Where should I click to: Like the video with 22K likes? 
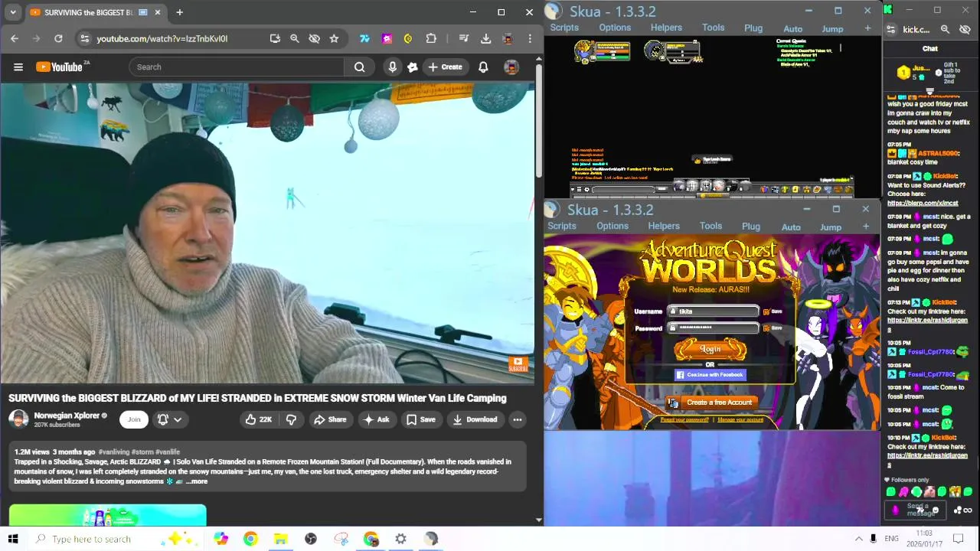click(258, 419)
